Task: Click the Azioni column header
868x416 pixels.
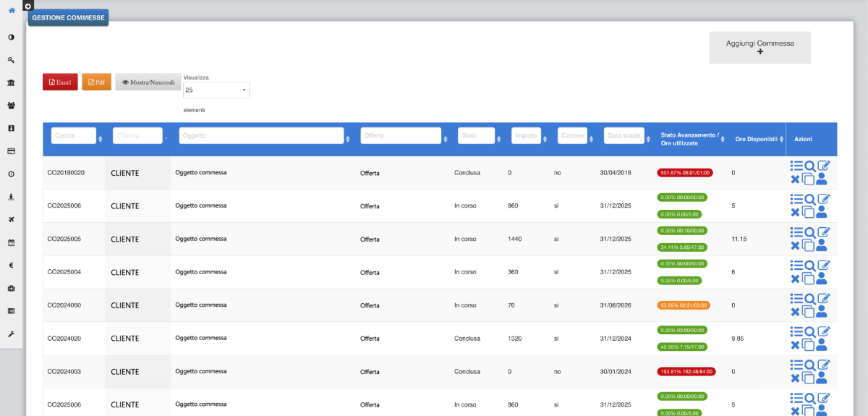Action: [x=803, y=139]
